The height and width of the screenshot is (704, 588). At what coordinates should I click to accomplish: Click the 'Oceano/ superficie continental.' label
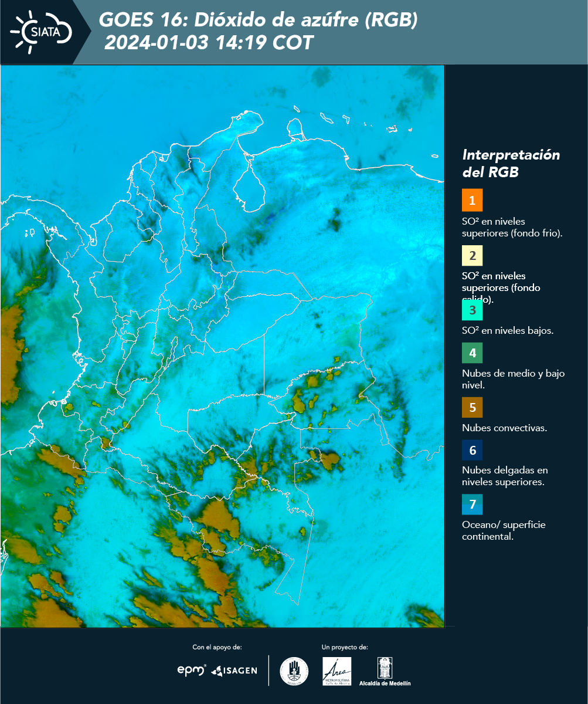click(x=504, y=530)
